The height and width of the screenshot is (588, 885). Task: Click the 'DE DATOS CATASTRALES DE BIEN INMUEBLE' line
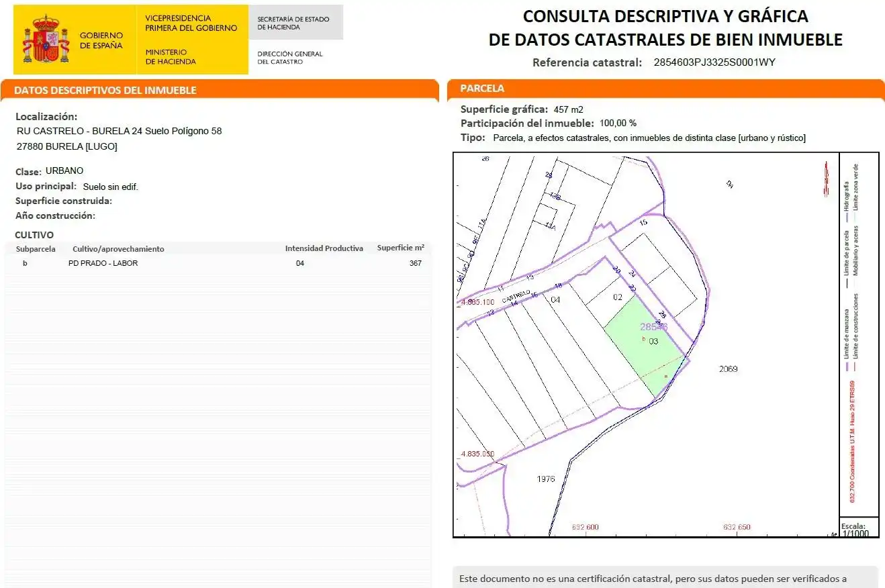click(x=665, y=40)
